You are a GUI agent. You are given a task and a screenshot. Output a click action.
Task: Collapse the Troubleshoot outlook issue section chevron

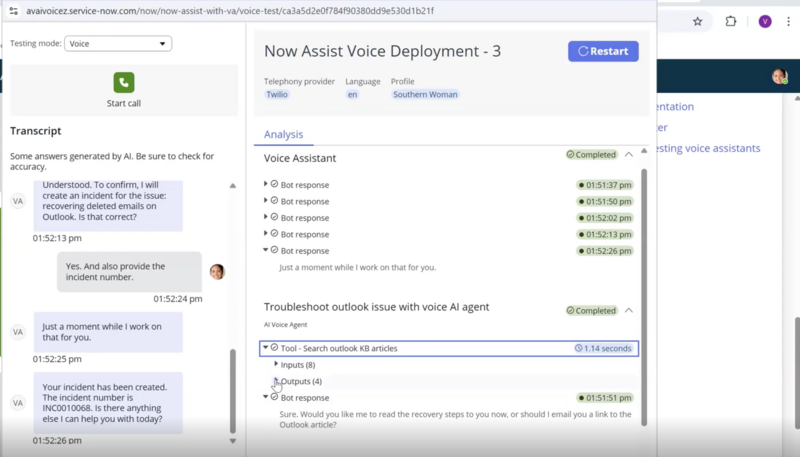point(629,310)
